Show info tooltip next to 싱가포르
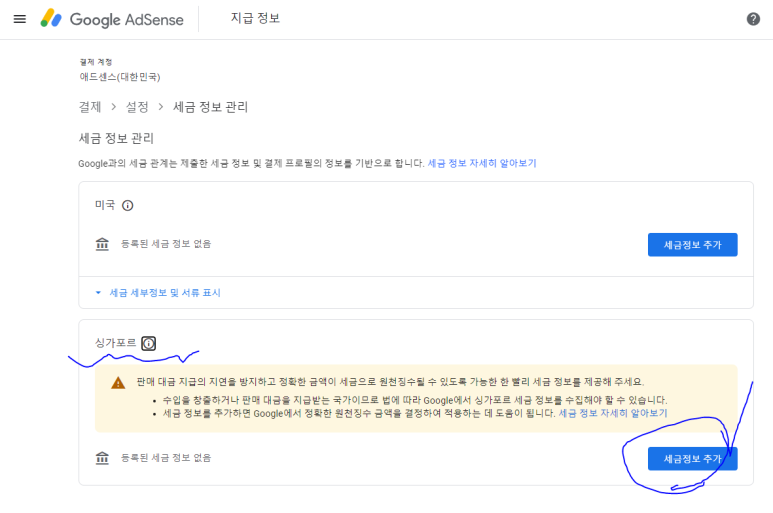Image resolution: width=773 pixels, height=513 pixels. point(148,343)
